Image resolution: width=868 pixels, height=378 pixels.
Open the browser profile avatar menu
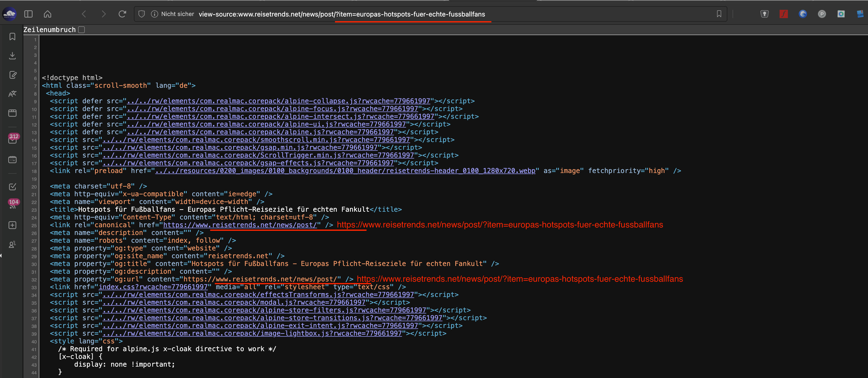(9, 14)
